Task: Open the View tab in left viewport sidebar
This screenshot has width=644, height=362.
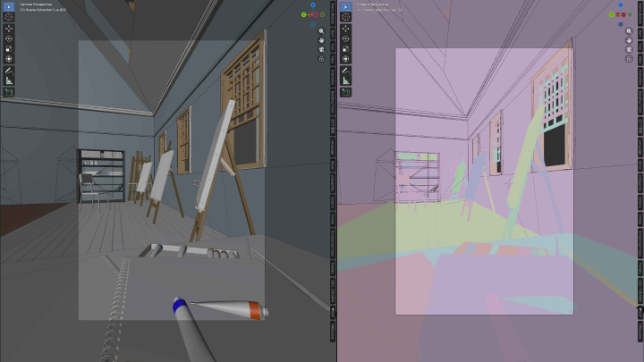Action: coord(332,60)
